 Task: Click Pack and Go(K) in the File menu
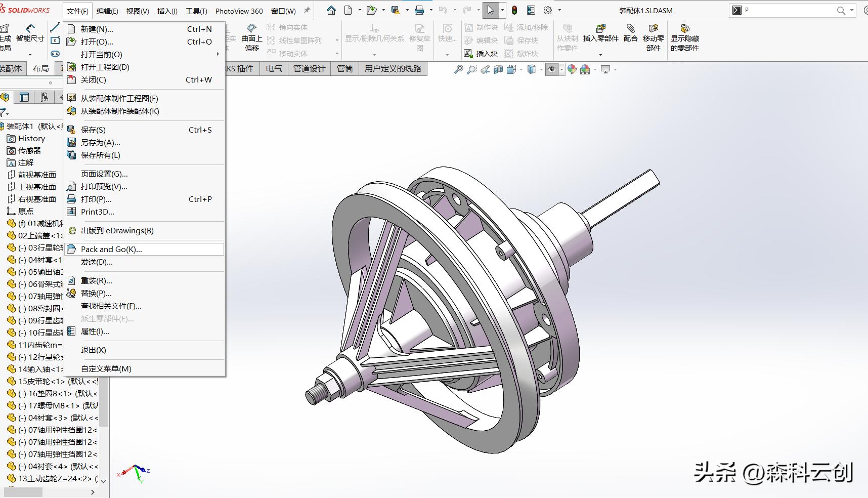click(111, 249)
